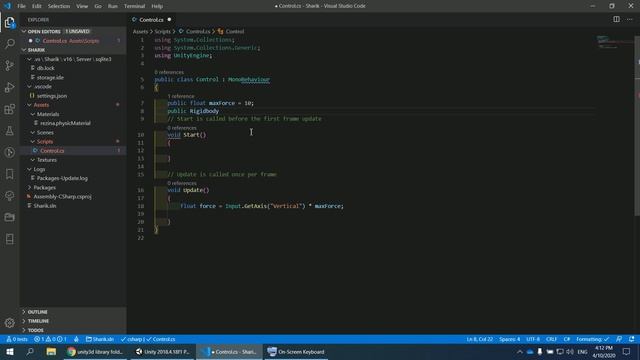Open the Bookmarks view in activity bar

(9, 174)
